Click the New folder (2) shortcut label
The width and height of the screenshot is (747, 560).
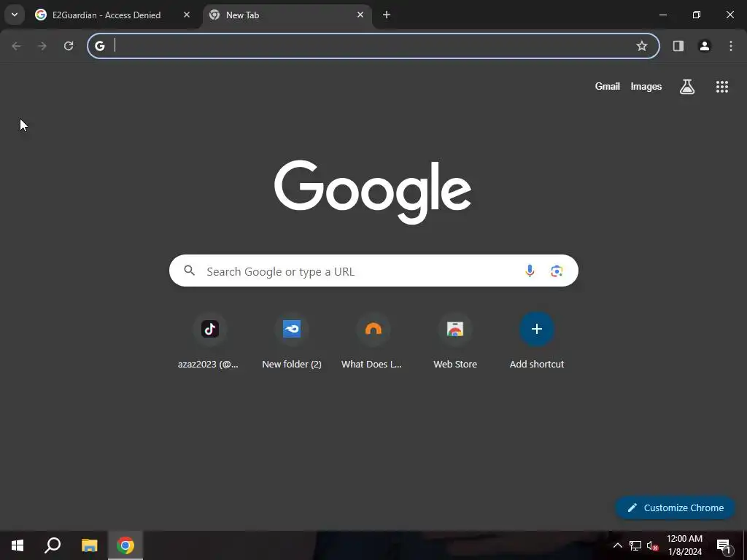pyautogui.click(x=292, y=364)
